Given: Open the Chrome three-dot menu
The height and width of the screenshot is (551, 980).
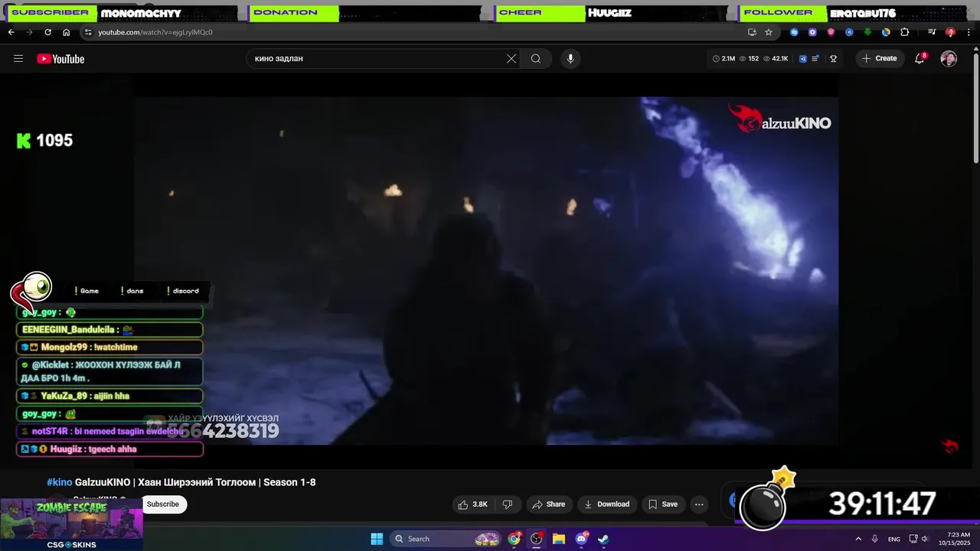Looking at the screenshot, I should point(968,32).
